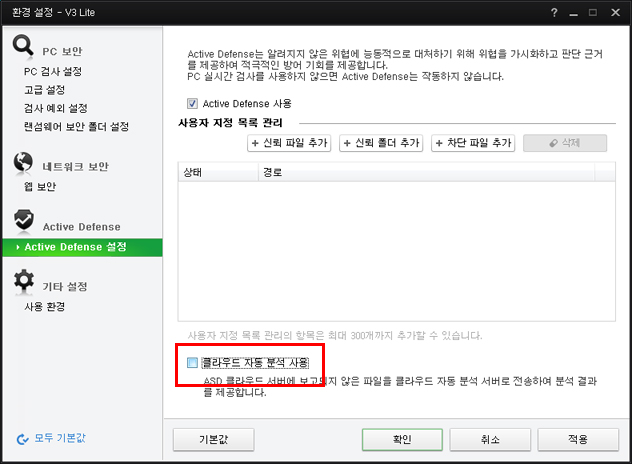Open 랜섬웨어 보안 폴더 설정 page
The height and width of the screenshot is (464, 632).
(76, 127)
